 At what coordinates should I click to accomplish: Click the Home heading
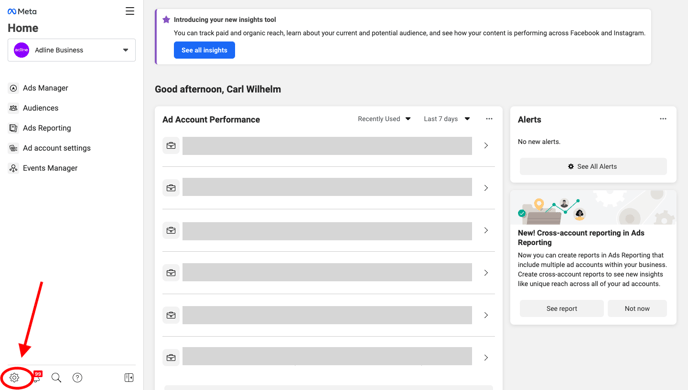coord(23,28)
